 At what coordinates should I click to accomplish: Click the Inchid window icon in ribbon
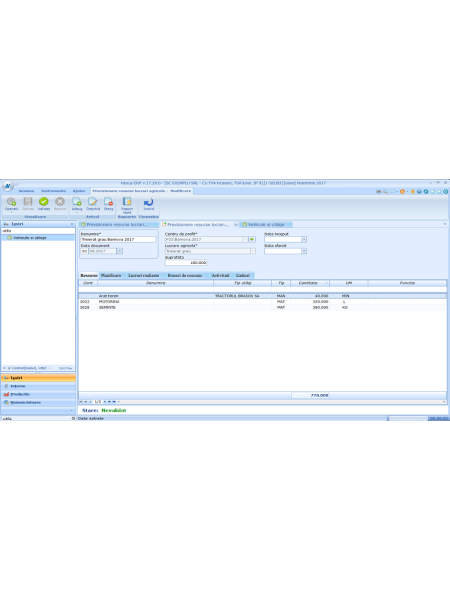148,202
